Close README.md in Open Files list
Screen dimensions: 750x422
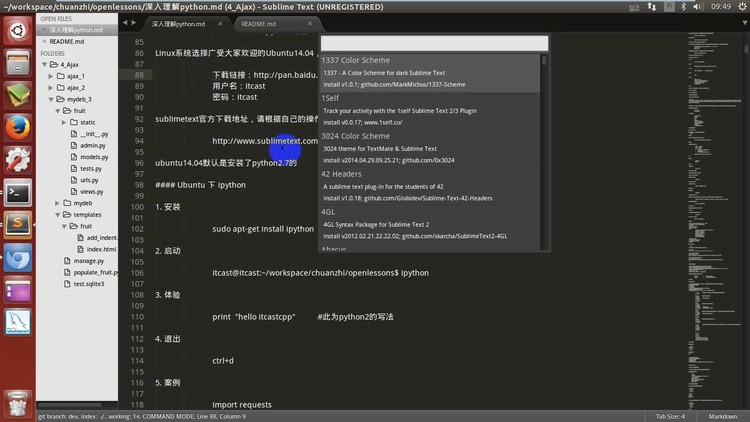[44, 42]
